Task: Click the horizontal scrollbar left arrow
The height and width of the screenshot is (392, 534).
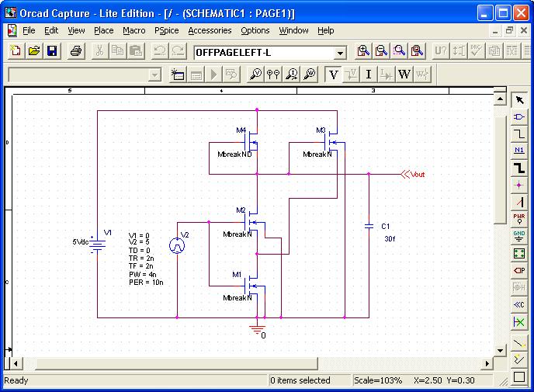Action: (16, 363)
